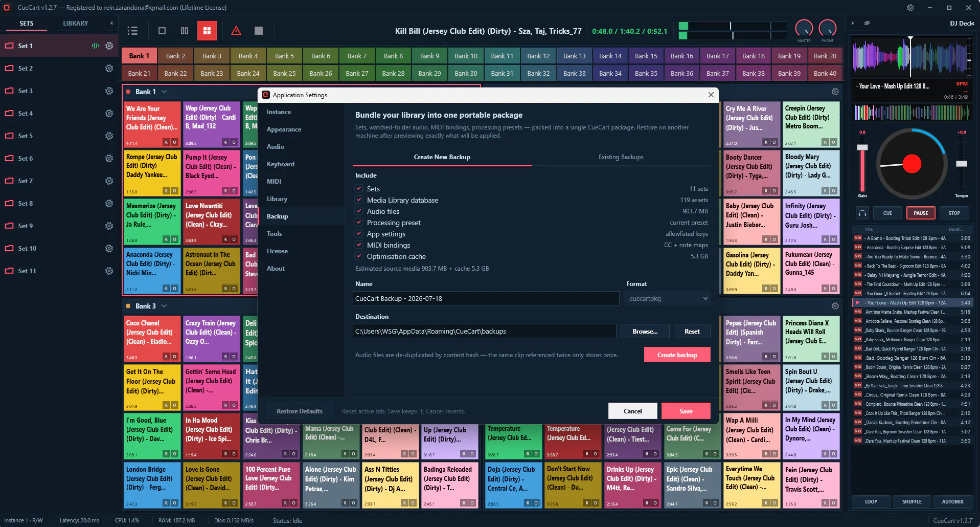The height and width of the screenshot is (527, 980).
Task: Toggle headphone pre-listen on the DJ Deck
Action: point(863,213)
